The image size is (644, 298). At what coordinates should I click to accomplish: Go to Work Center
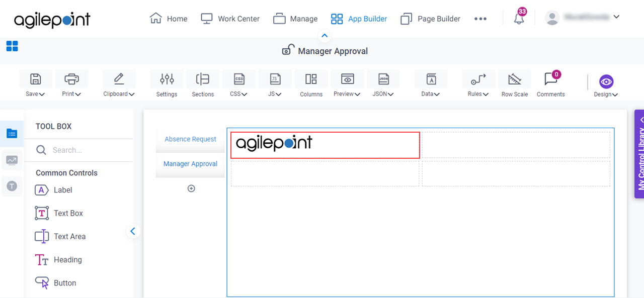tap(230, 19)
